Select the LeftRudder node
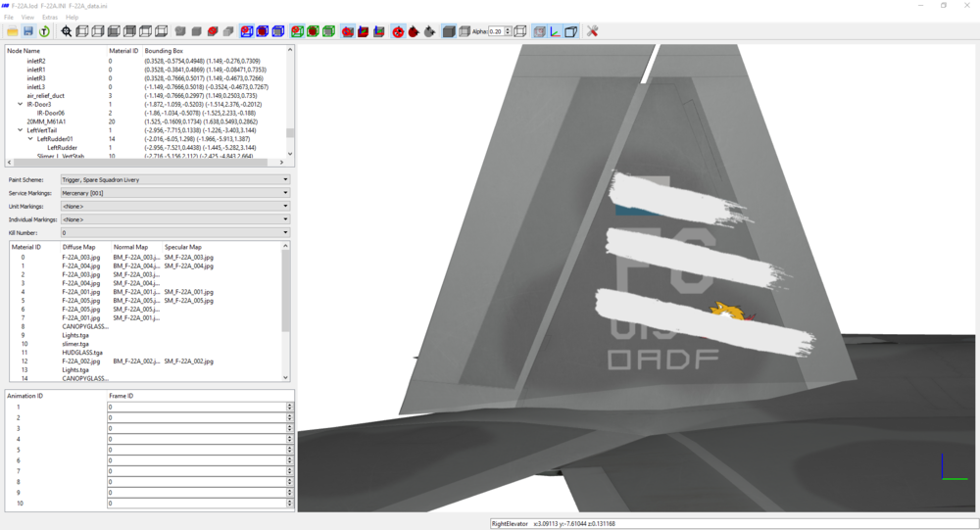Viewport: 980px width, 530px height. point(63,148)
